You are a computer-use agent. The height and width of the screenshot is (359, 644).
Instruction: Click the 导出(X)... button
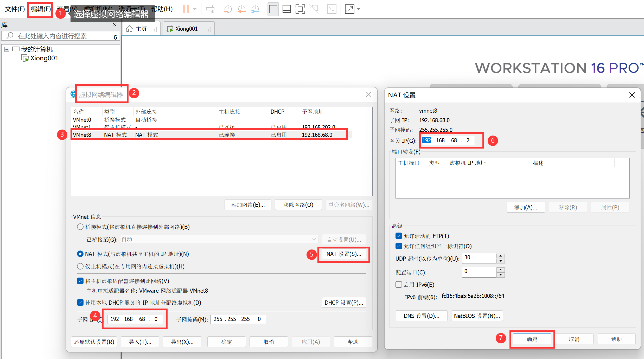(182, 342)
